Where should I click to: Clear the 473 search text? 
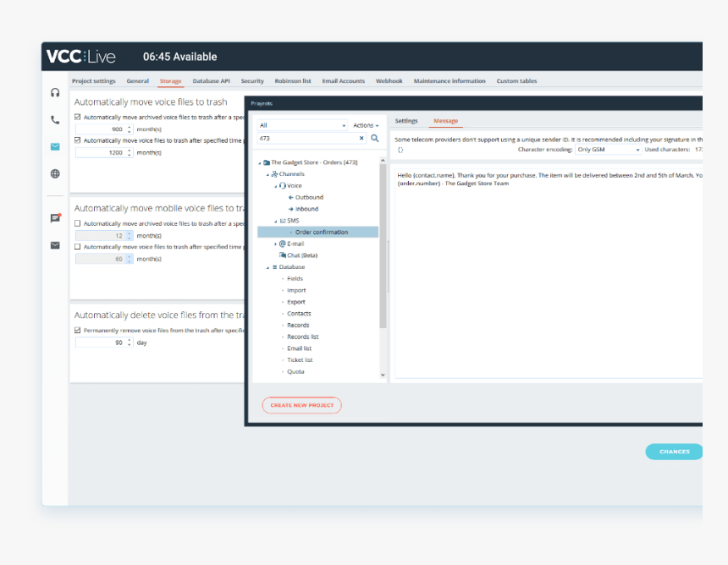[361, 138]
